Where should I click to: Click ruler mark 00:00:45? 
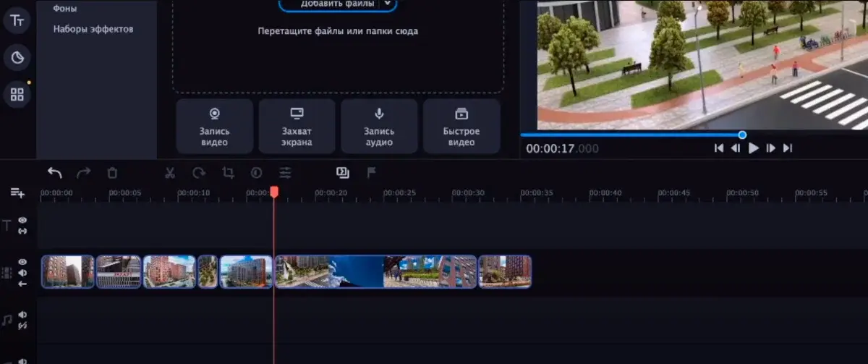pyautogui.click(x=674, y=193)
